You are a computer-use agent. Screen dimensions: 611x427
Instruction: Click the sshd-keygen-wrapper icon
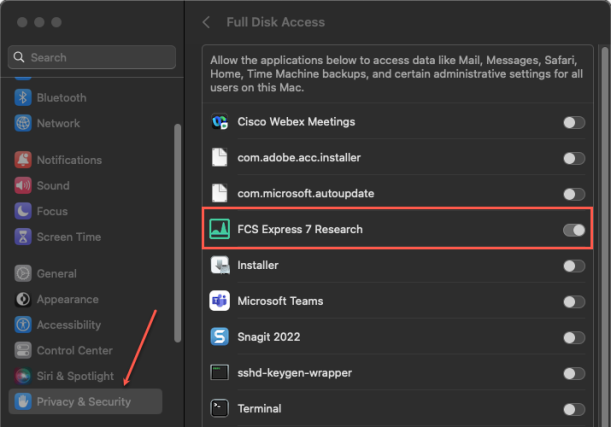click(220, 373)
